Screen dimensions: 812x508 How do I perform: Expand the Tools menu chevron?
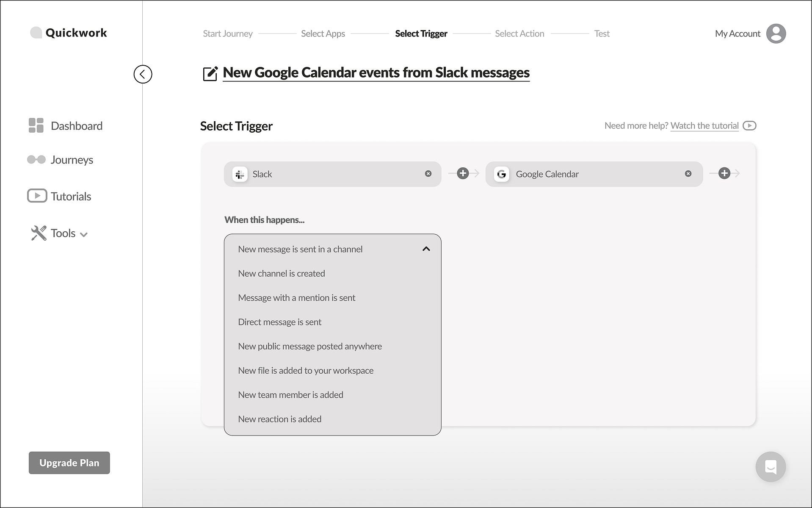pos(84,235)
